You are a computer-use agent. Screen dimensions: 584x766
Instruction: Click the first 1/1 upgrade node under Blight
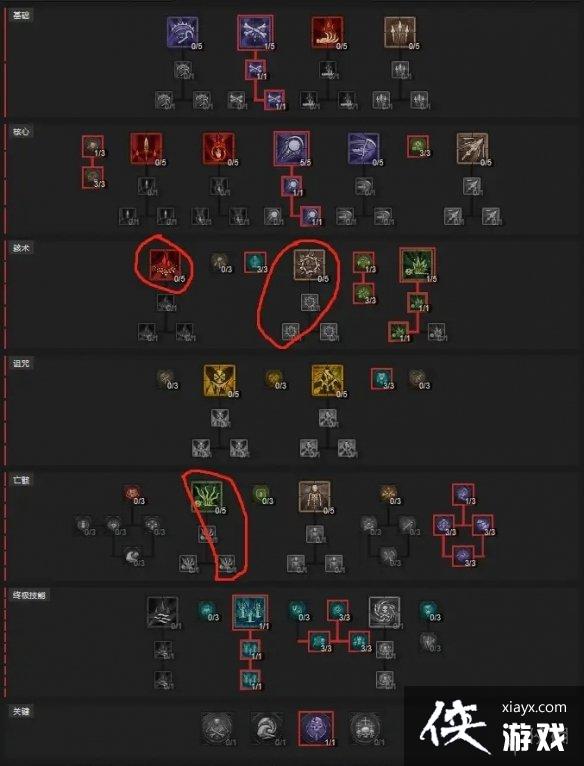click(x=292, y=187)
